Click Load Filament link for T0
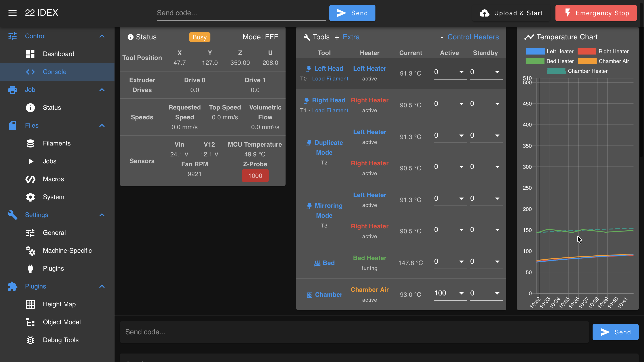 pyautogui.click(x=330, y=79)
